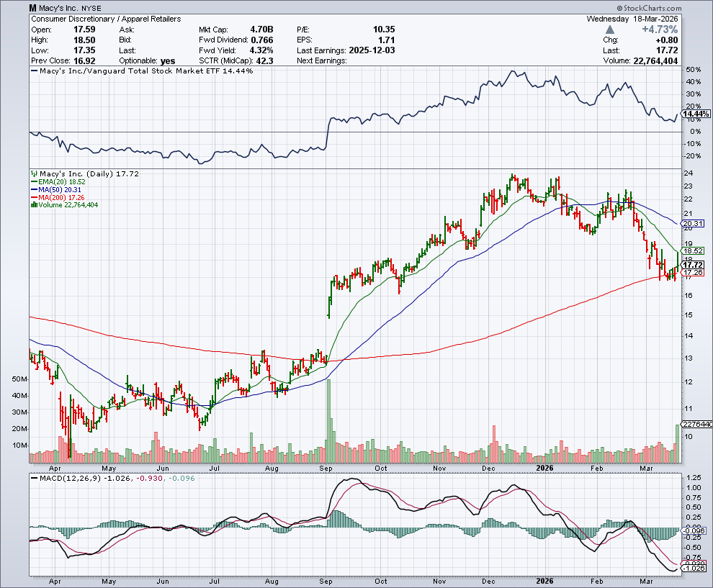Click the Open value '17.59'
Screen dimensions: 713x588
tap(84, 30)
